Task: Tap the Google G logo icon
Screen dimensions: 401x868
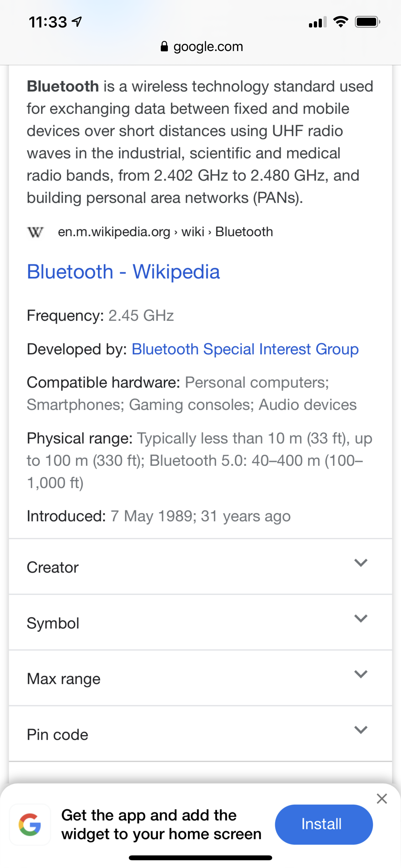Action: point(30,824)
